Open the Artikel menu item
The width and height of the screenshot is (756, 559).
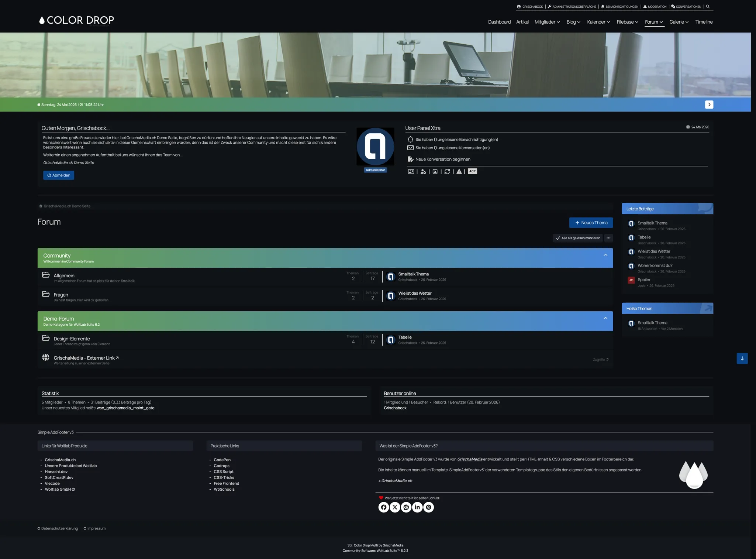[522, 22]
